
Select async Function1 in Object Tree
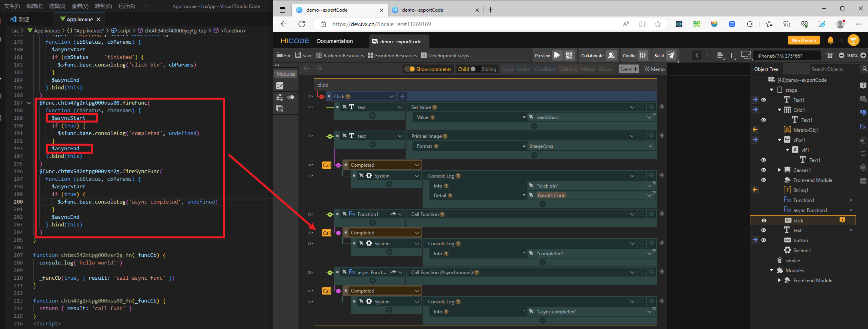click(x=810, y=210)
